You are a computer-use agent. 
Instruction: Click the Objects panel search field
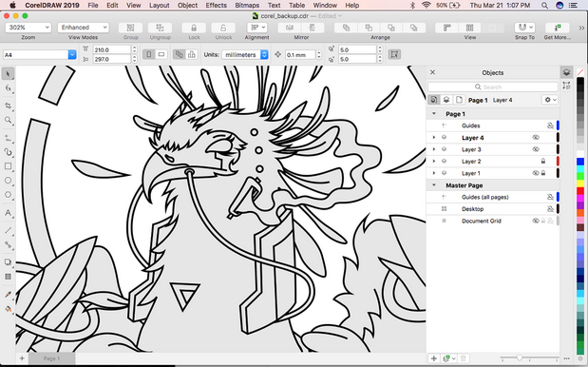point(493,87)
